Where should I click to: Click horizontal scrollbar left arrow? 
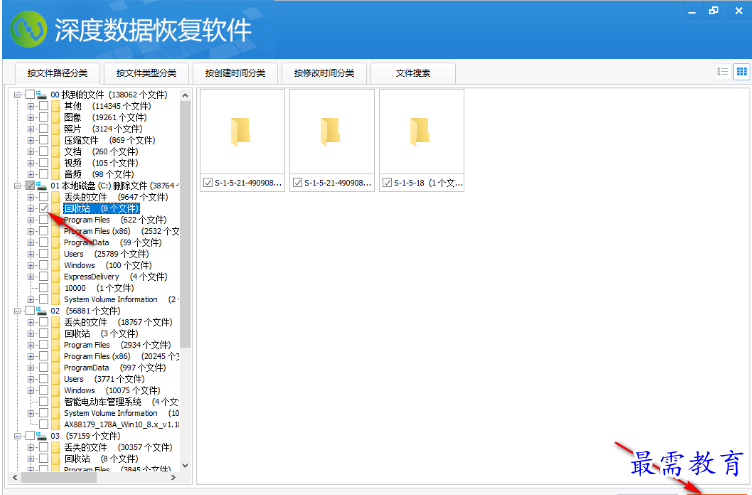[14, 478]
